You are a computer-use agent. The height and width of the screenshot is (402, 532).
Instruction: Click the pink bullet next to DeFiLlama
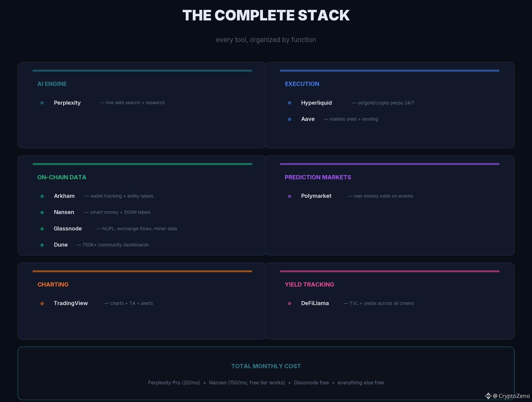289,304
